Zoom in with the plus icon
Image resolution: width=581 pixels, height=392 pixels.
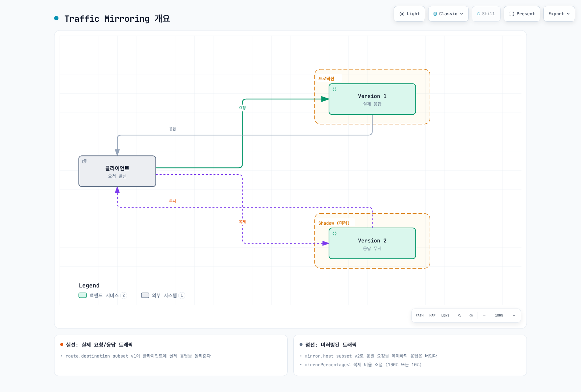point(514,315)
